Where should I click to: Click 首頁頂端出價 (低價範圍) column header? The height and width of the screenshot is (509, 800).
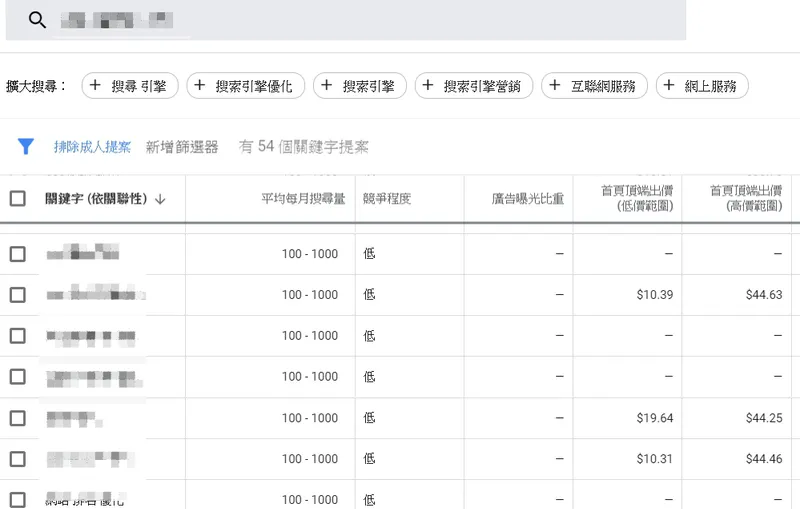[636, 198]
